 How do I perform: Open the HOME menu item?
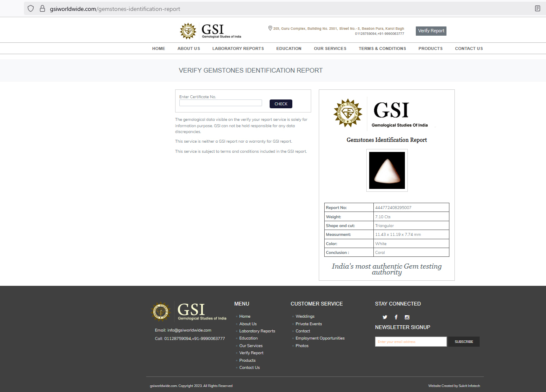159,49
